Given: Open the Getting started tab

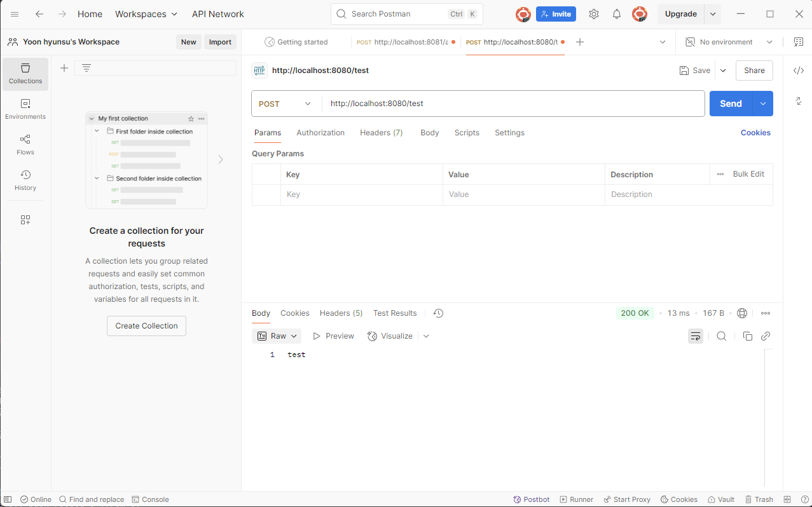Looking at the screenshot, I should (297, 42).
